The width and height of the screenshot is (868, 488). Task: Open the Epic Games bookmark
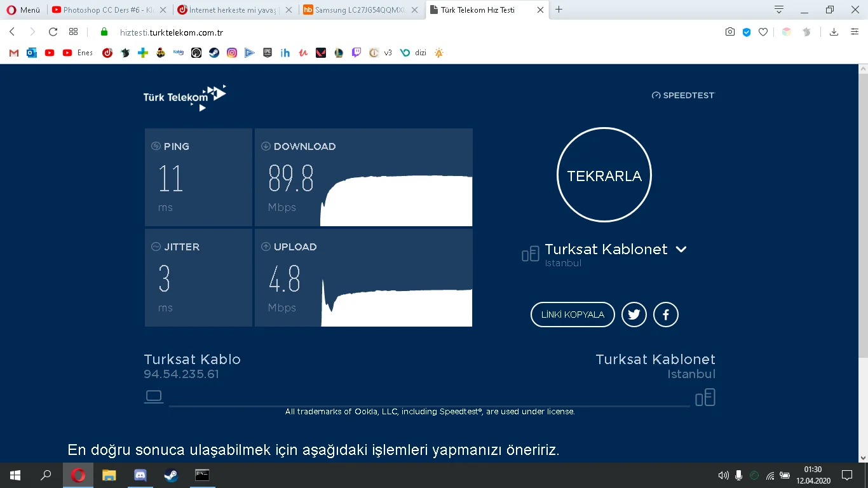pyautogui.click(x=268, y=53)
